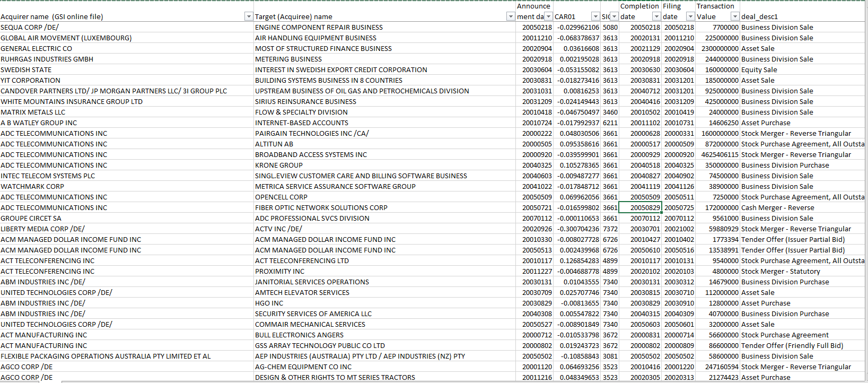Click the transaction value cell '4625406115'
Viewport: 868px width, 383px height.
click(x=718, y=154)
